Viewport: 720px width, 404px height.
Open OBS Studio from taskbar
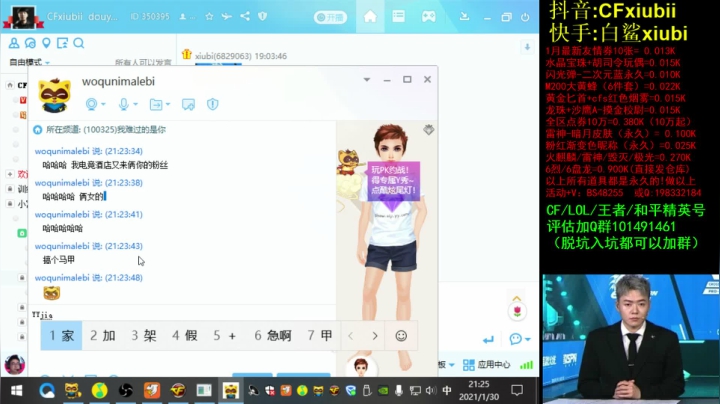pos(125,391)
